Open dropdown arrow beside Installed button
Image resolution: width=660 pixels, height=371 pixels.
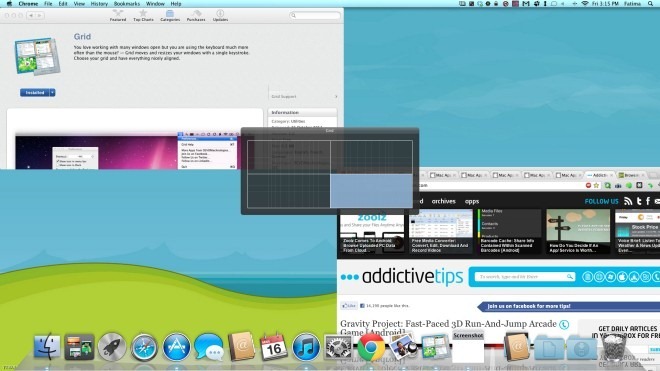coord(52,93)
